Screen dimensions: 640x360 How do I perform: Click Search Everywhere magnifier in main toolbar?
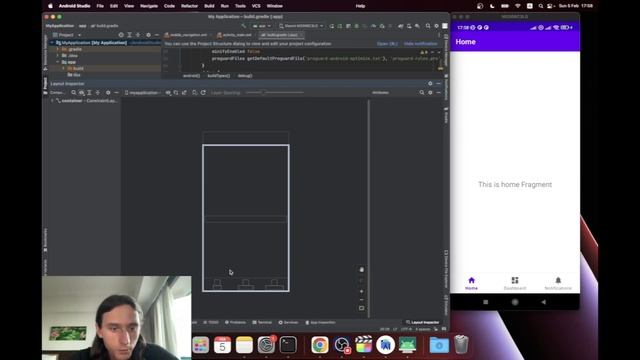coord(428,26)
